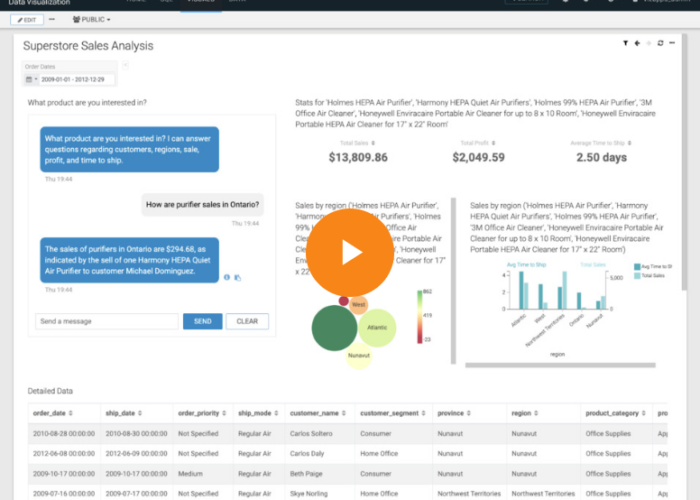Viewport: 700px width, 500px height.
Task: Click the $13,809.86 total sales value
Action: coord(358,158)
